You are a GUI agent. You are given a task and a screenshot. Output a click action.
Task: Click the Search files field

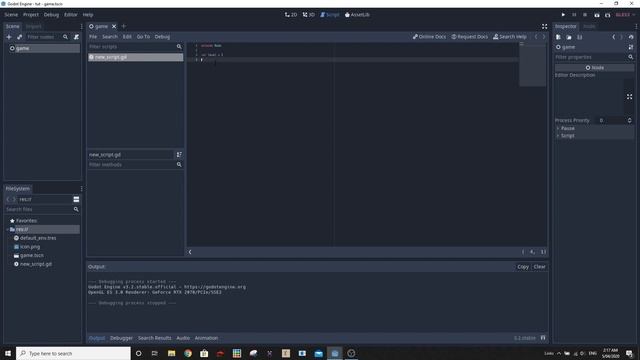[39, 209]
